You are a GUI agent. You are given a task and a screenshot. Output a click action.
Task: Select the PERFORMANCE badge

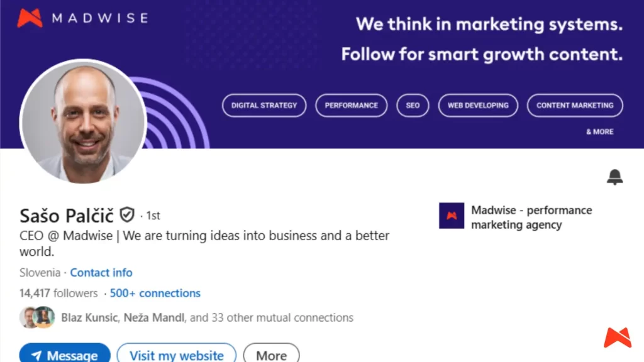[x=351, y=106]
